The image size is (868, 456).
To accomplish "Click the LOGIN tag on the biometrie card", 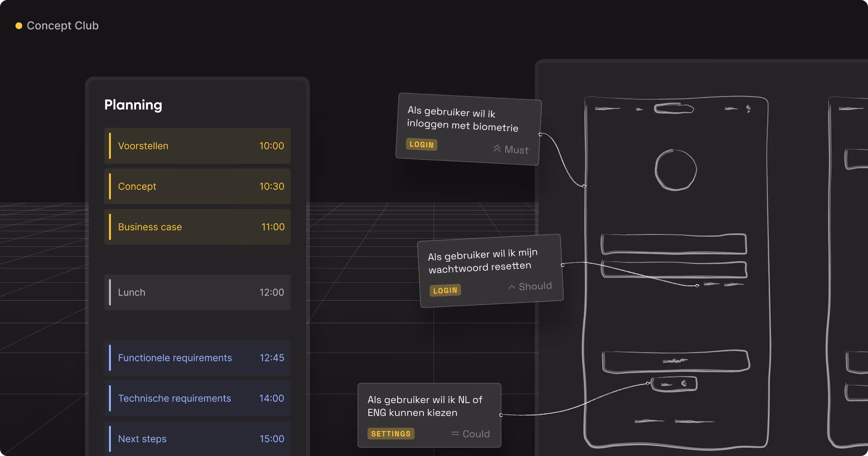I will click(421, 144).
